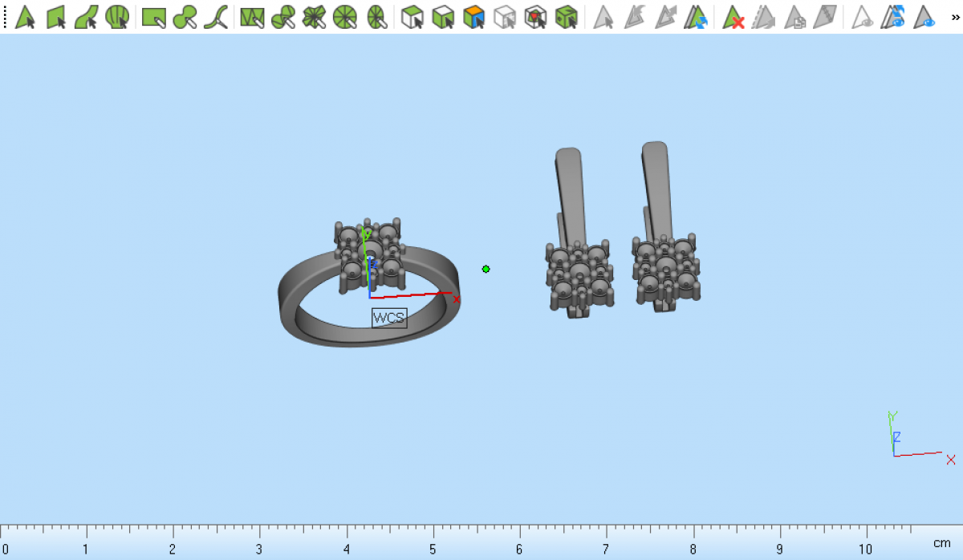Image resolution: width=963 pixels, height=560 pixels.
Task: Click the gray expand selection triangle icon
Action: 665,16
